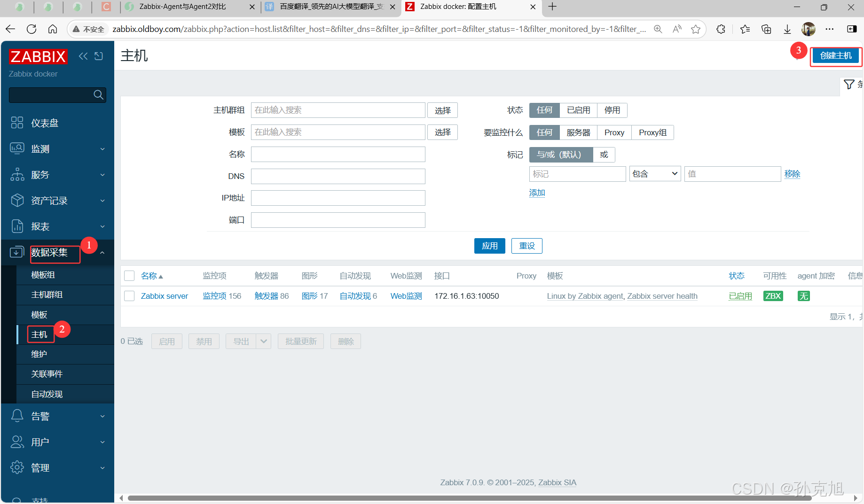Open 监控项 156 items link

tap(222, 296)
